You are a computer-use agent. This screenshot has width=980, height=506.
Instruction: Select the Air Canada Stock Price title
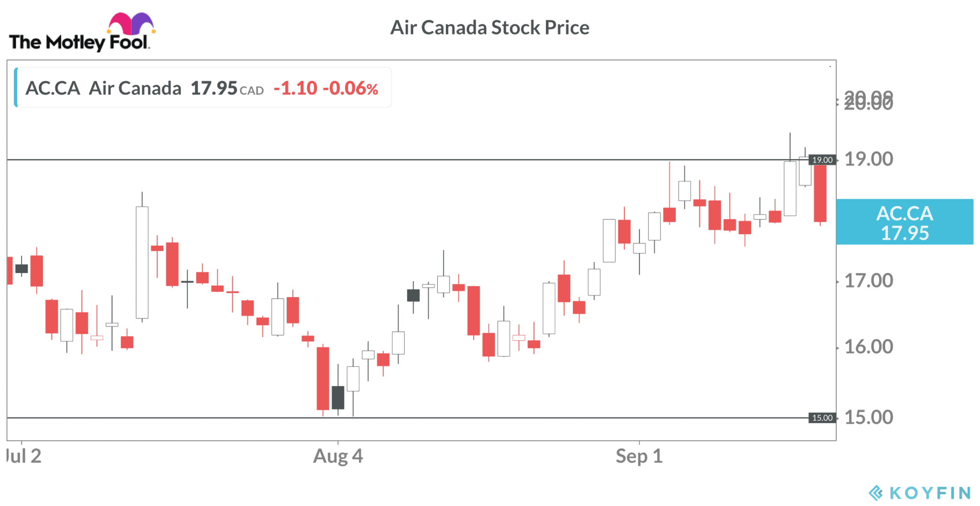[490, 28]
